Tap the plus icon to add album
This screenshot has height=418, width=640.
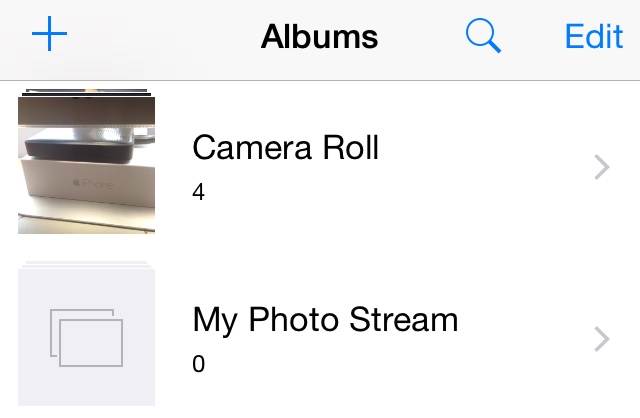[49, 36]
